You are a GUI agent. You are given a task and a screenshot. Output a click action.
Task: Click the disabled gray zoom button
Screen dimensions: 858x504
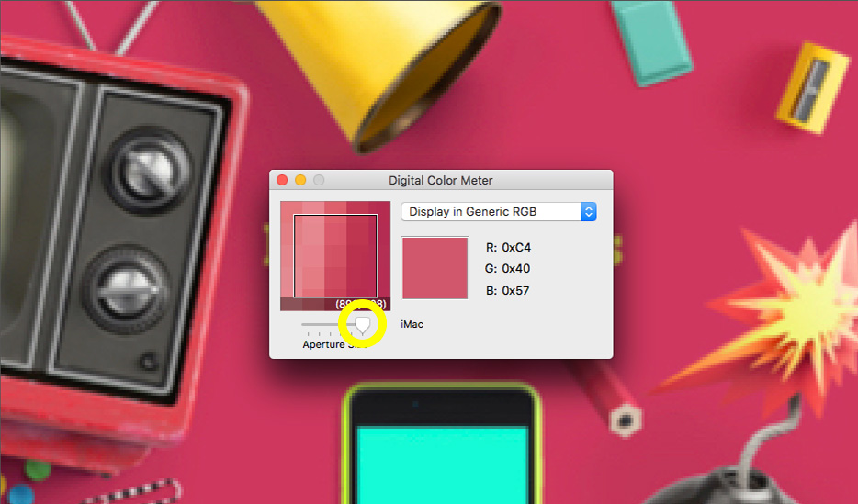319,180
